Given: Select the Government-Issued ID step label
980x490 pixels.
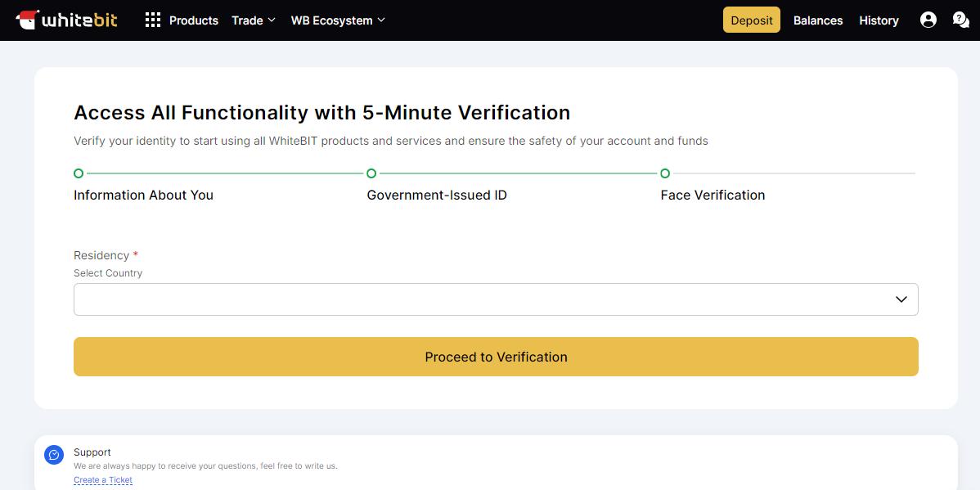Looking at the screenshot, I should [x=437, y=195].
